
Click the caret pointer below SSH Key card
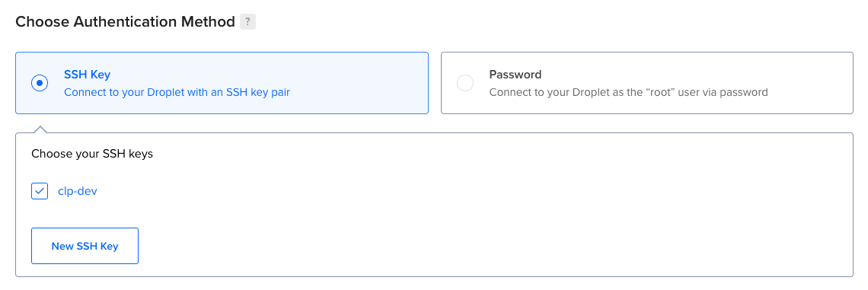point(40,129)
